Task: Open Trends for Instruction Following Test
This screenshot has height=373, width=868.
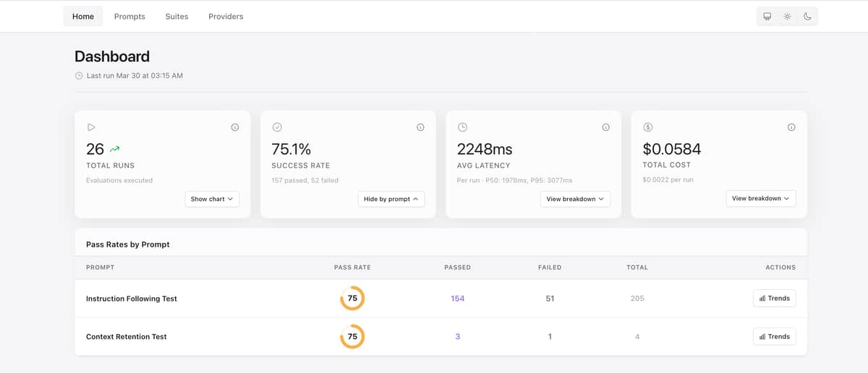Action: pyautogui.click(x=774, y=298)
